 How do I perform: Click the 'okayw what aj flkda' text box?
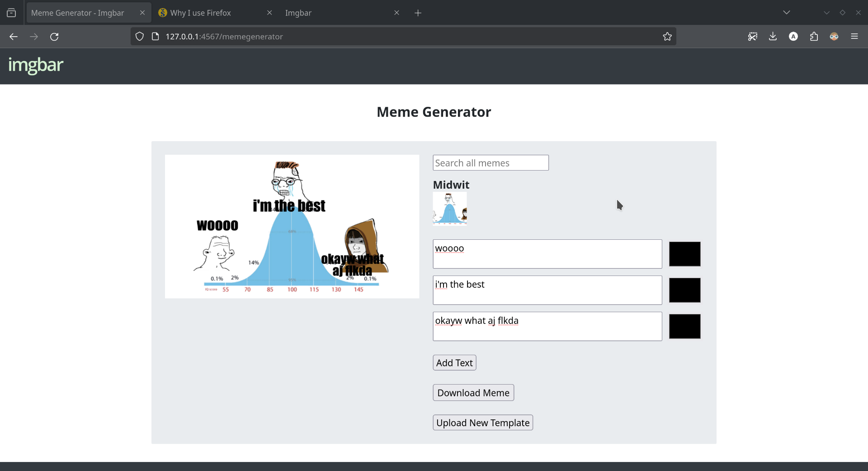point(547,326)
